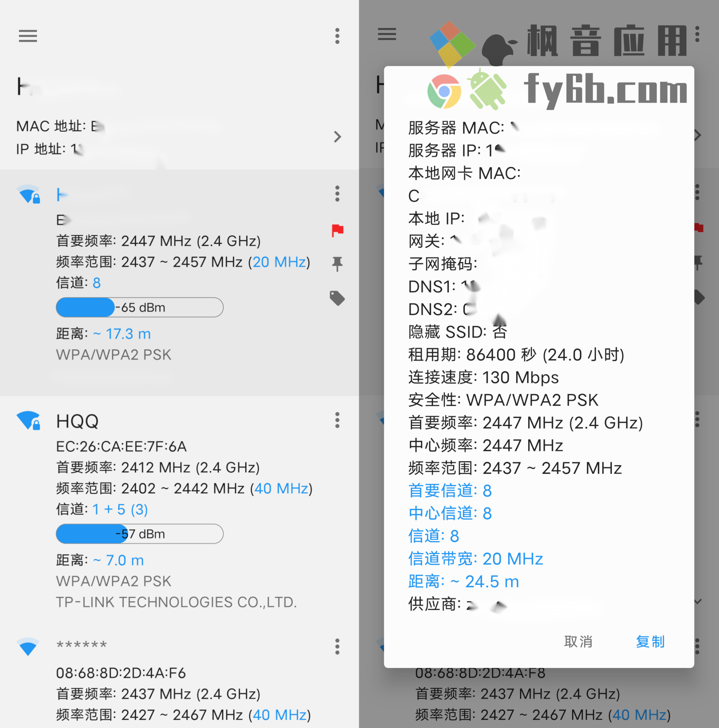This screenshot has width=719, height=728.
Task: Open three-dot menu for connected network
Action: pos(337,194)
